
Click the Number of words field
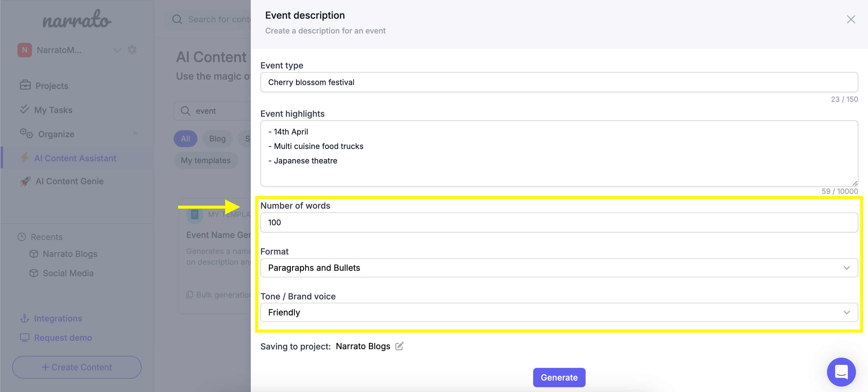pos(559,223)
